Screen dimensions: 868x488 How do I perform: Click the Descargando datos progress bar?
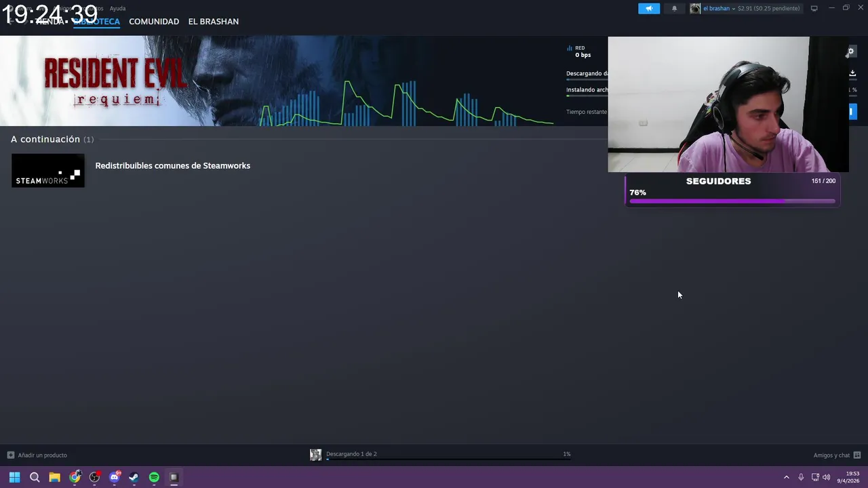(587, 80)
